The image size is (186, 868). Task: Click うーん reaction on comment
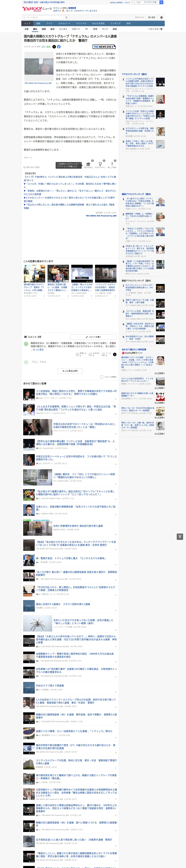click(107, 354)
